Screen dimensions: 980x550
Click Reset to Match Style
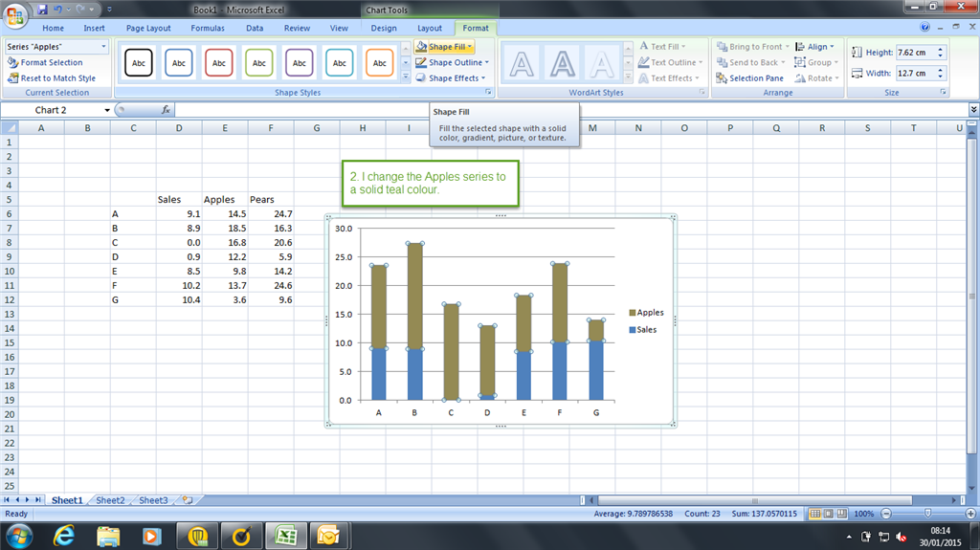pyautogui.click(x=52, y=78)
